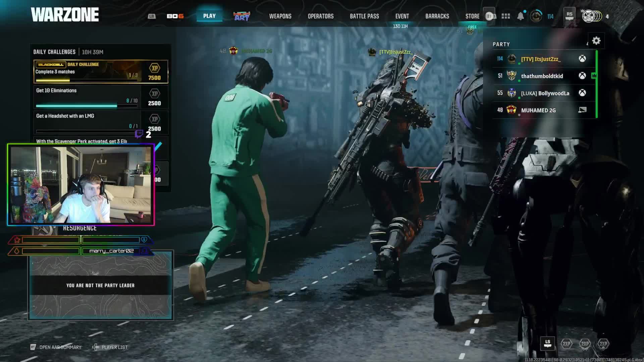Open the BO6 game switcher icon

coord(175,16)
